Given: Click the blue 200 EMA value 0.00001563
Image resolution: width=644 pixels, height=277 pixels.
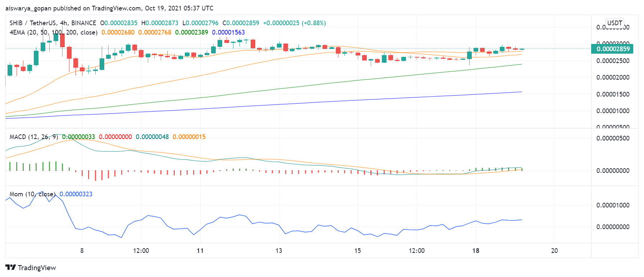Looking at the screenshot, I should 228,32.
